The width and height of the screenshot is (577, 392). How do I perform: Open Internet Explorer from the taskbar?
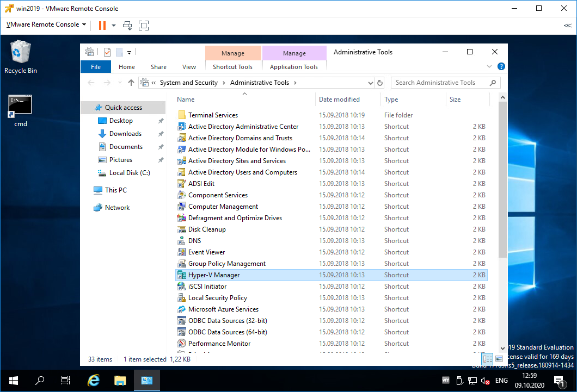pyautogui.click(x=94, y=380)
